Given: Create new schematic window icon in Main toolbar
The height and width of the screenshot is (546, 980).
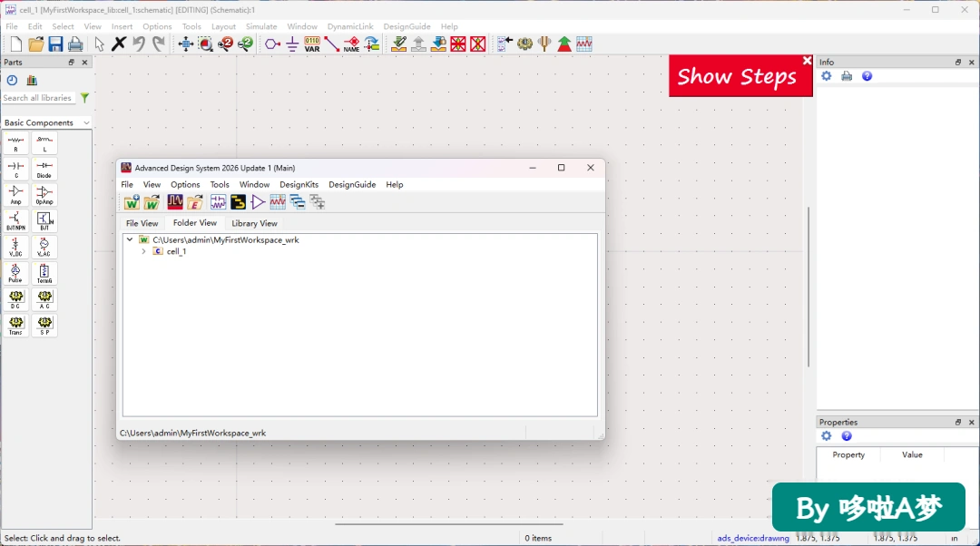Looking at the screenshot, I should click(218, 201).
